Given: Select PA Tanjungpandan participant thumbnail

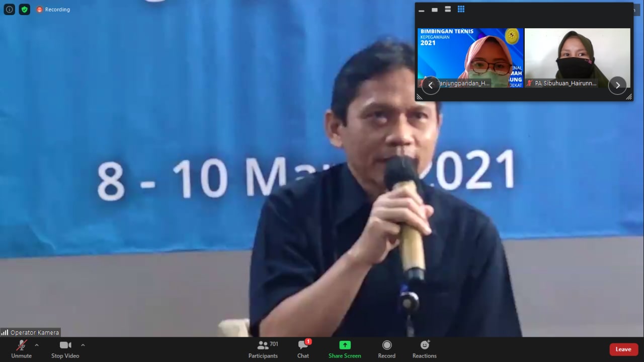Looking at the screenshot, I should click(x=470, y=58).
